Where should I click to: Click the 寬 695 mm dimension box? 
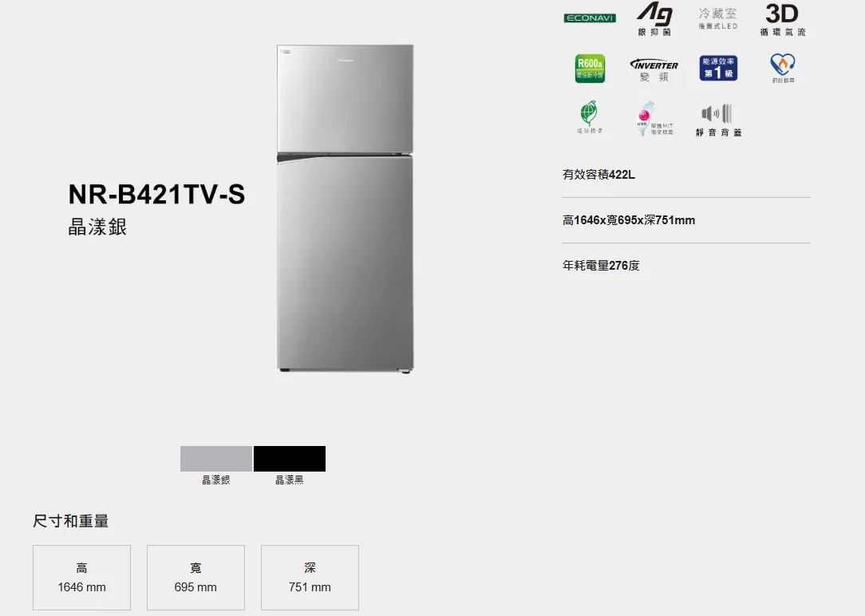click(x=196, y=578)
